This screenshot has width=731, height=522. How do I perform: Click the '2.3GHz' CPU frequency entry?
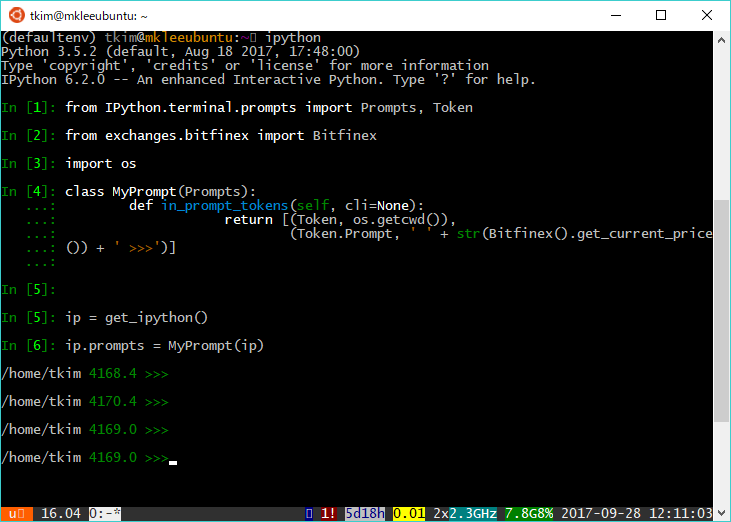point(473,514)
